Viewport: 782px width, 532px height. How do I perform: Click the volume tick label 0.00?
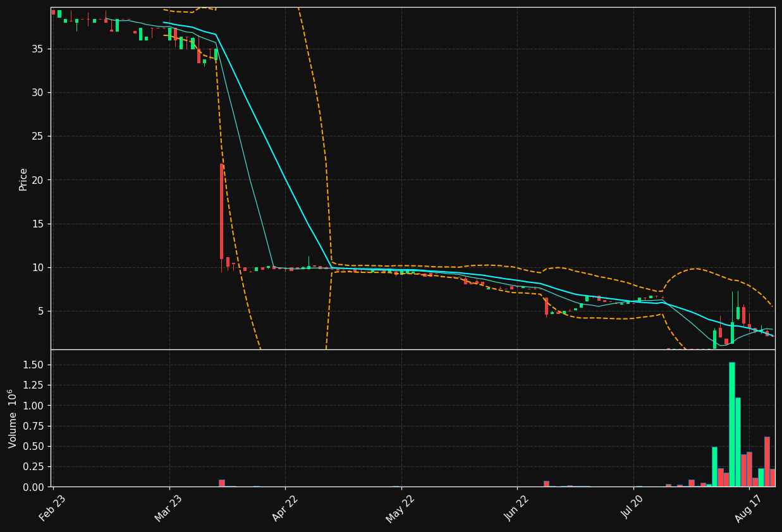tap(34, 487)
